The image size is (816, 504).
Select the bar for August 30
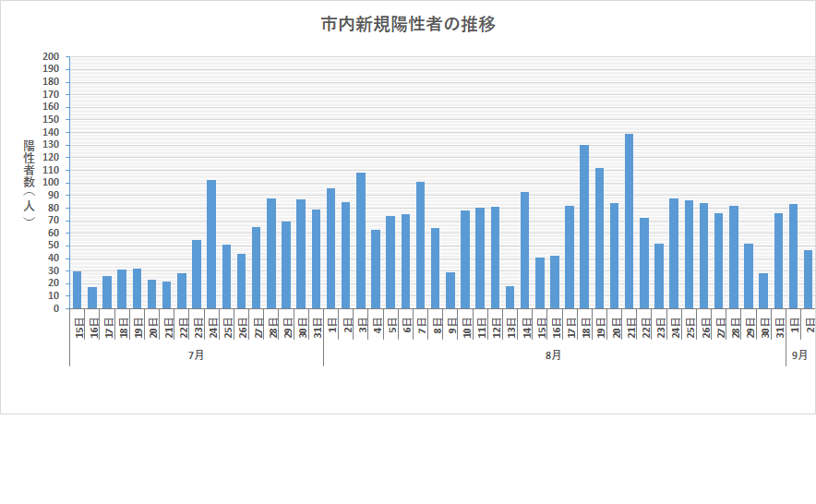[x=763, y=291]
